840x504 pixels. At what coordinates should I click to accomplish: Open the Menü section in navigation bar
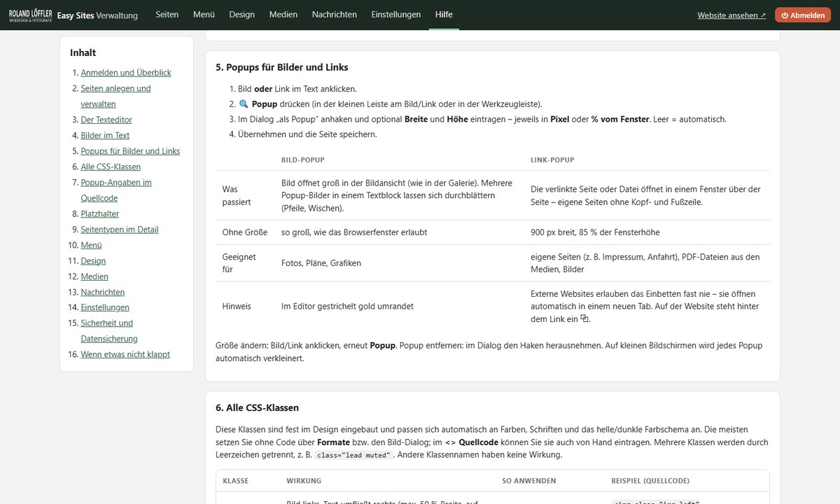point(204,15)
